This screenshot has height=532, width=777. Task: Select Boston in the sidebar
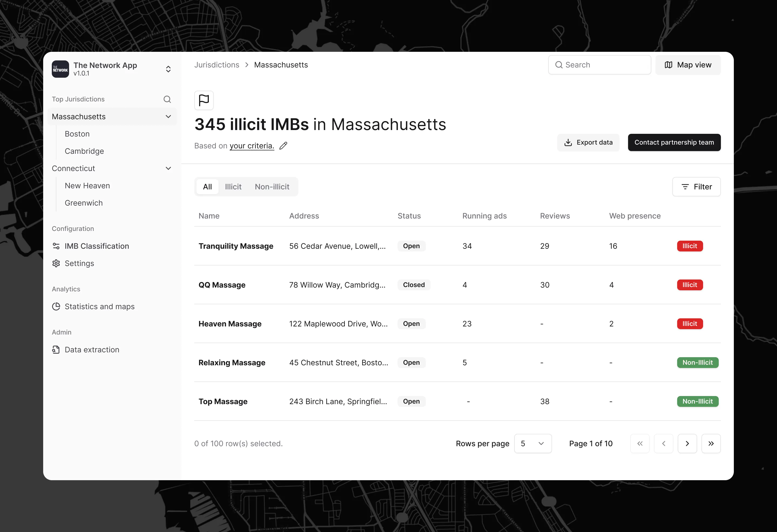(x=77, y=134)
